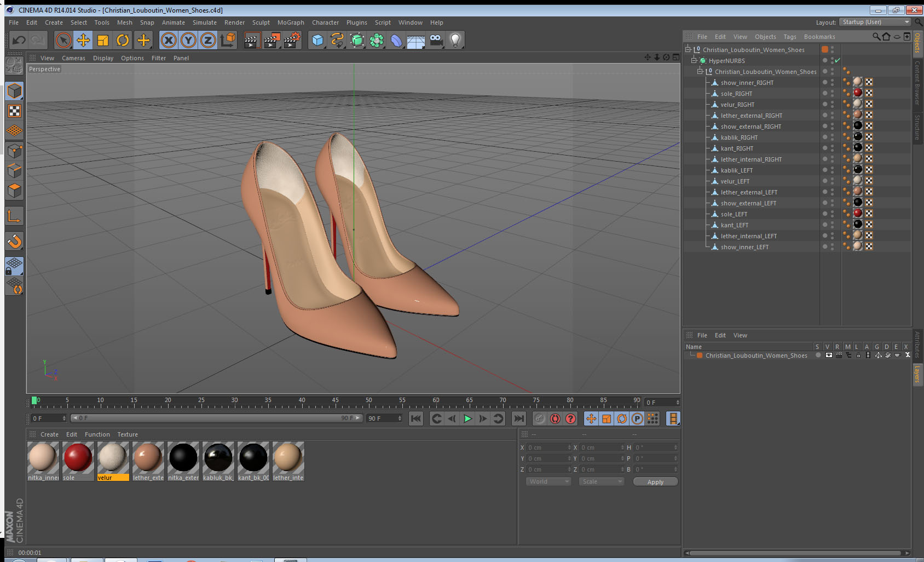
Task: Collapse top Christian_Louboutin_Women_Shoes node
Action: point(688,49)
